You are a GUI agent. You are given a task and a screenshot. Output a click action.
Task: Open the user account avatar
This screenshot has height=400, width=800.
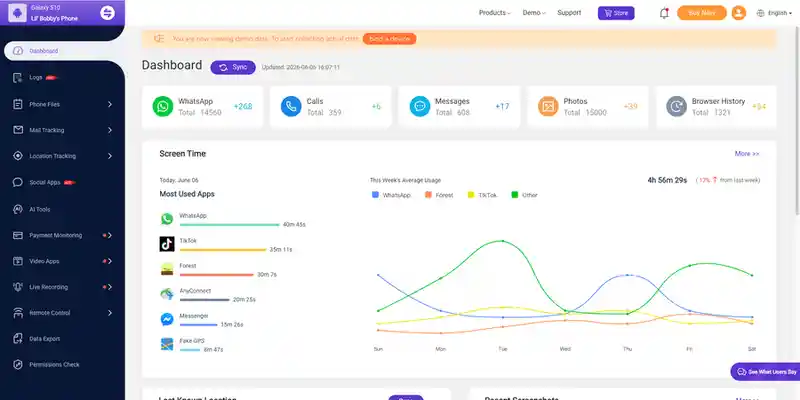pyautogui.click(x=738, y=13)
